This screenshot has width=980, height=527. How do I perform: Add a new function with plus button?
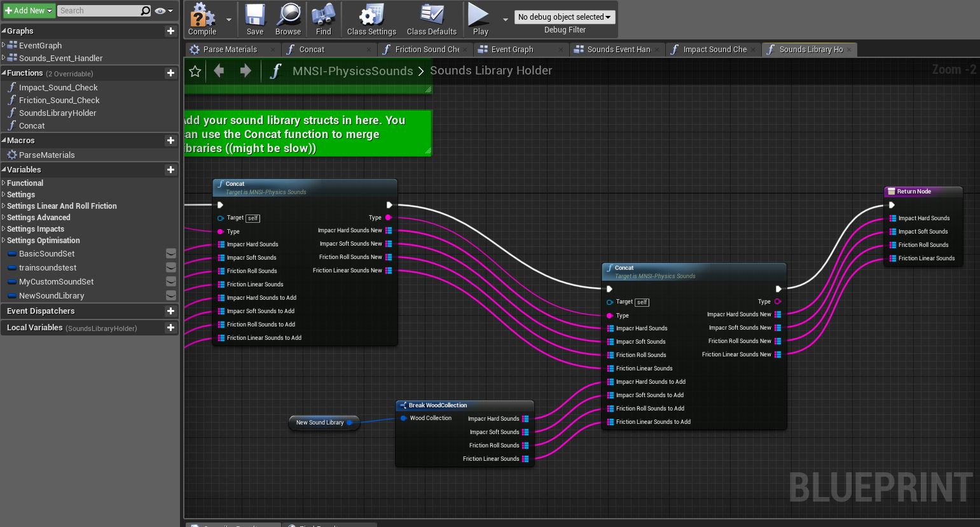(x=170, y=73)
